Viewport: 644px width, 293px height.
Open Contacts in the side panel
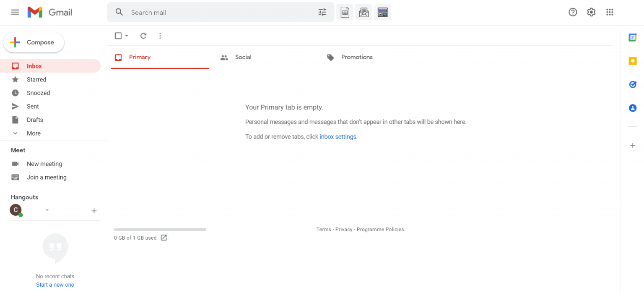pos(633,108)
